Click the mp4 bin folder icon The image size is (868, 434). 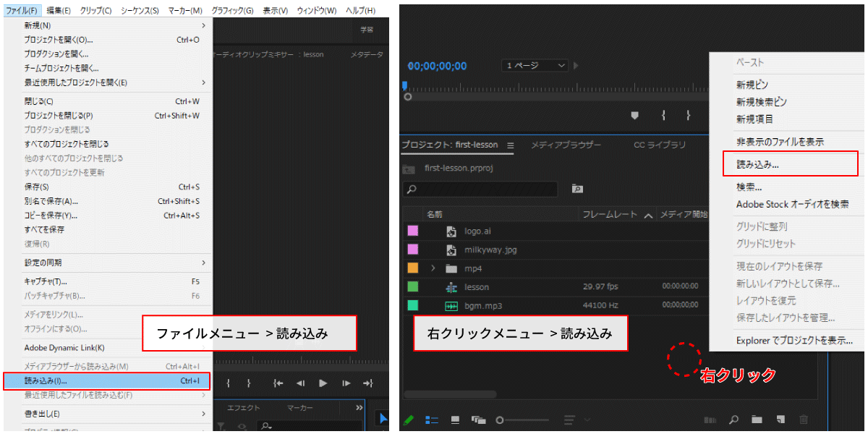tap(451, 268)
